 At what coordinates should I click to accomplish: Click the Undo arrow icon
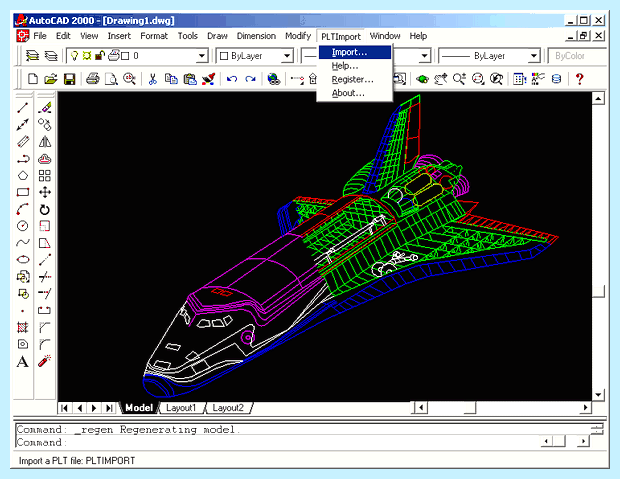(x=232, y=79)
